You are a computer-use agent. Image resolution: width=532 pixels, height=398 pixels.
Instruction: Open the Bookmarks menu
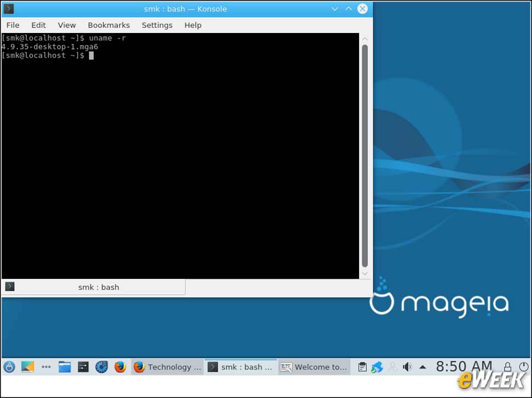(109, 25)
